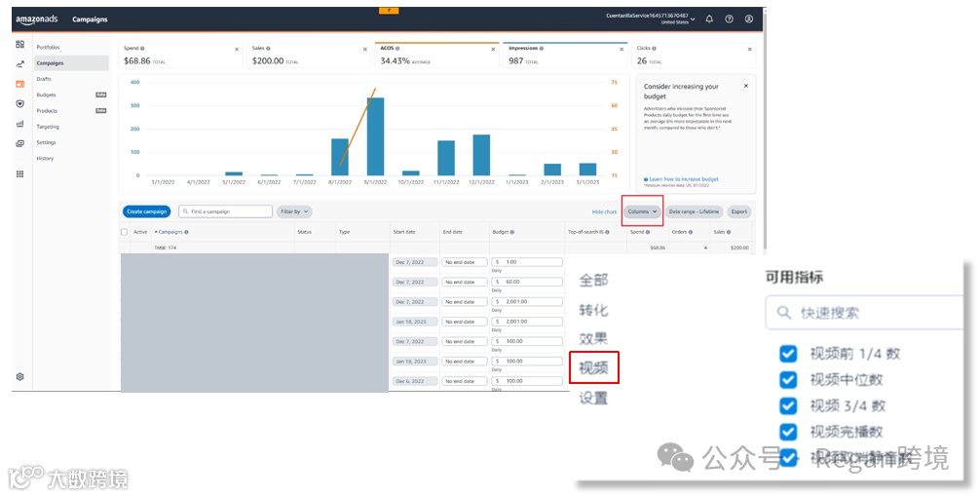Viewport: 980px width, 497px height.
Task: Select the 效果 category in the columns panel
Action: 593,339
